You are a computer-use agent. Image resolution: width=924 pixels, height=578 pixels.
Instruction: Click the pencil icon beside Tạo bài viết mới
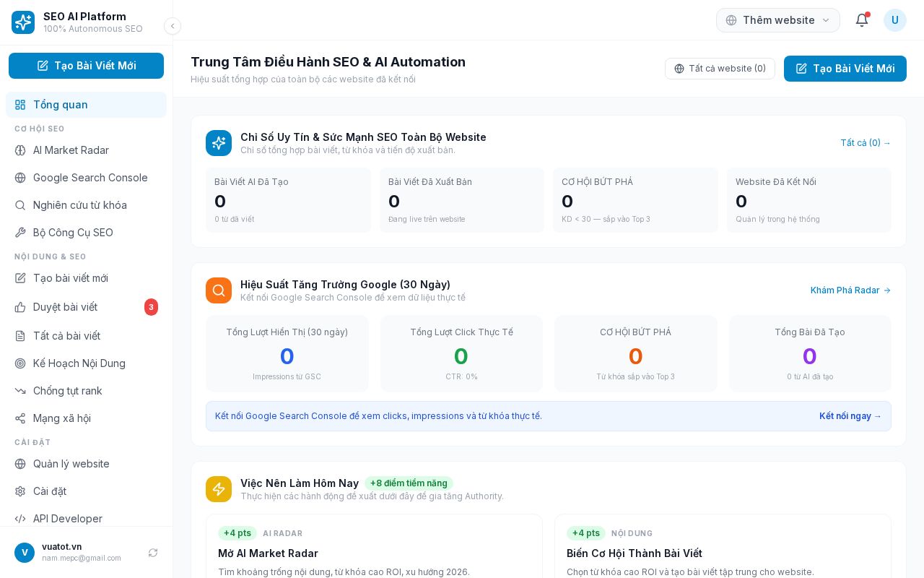tap(20, 278)
